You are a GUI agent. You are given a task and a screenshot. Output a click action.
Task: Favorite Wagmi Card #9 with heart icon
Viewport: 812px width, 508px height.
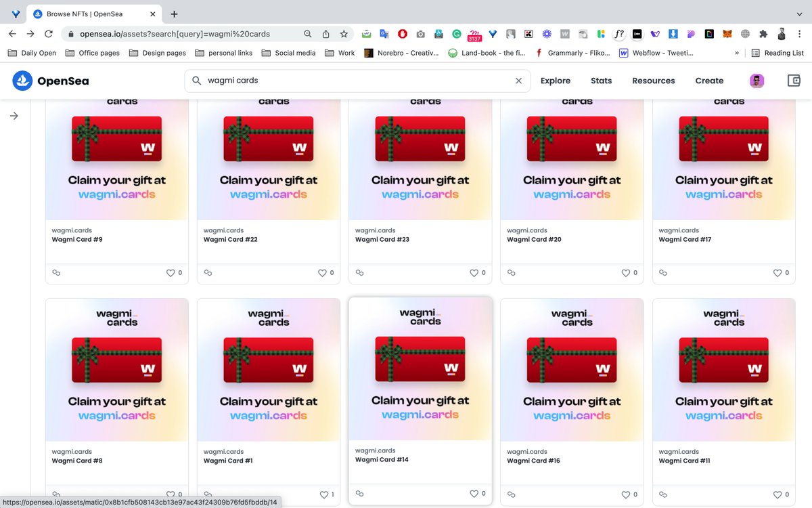[171, 273]
